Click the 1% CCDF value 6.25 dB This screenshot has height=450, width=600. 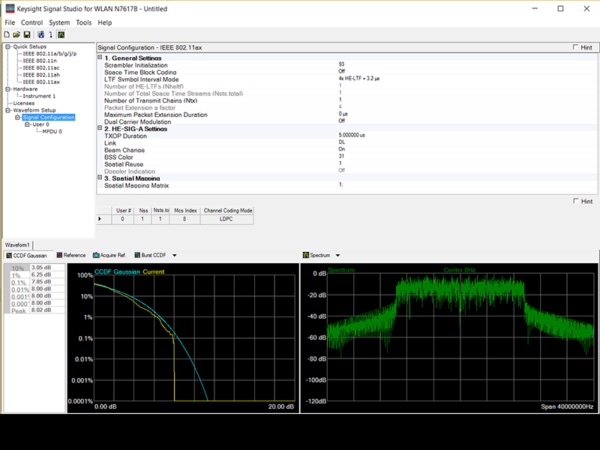[x=47, y=274]
